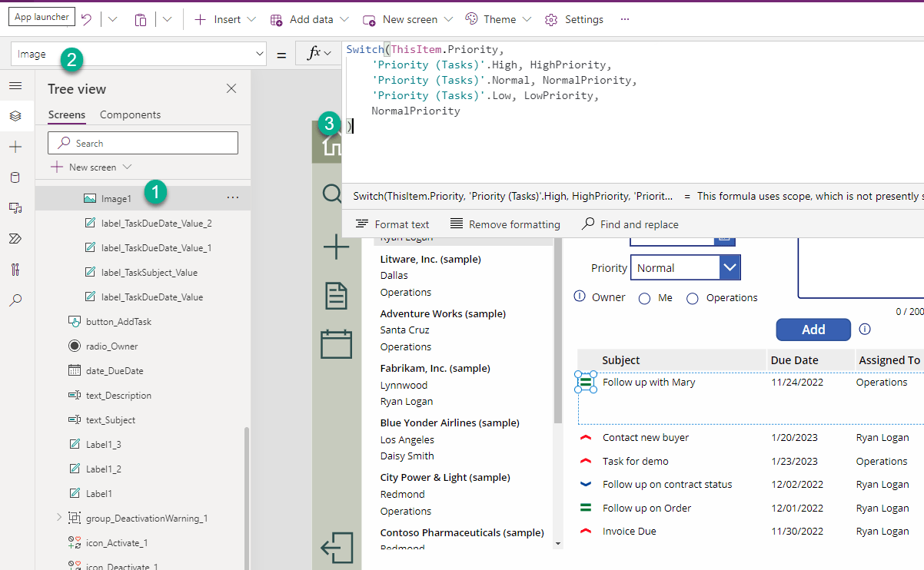Open the Theme menu

(498, 19)
